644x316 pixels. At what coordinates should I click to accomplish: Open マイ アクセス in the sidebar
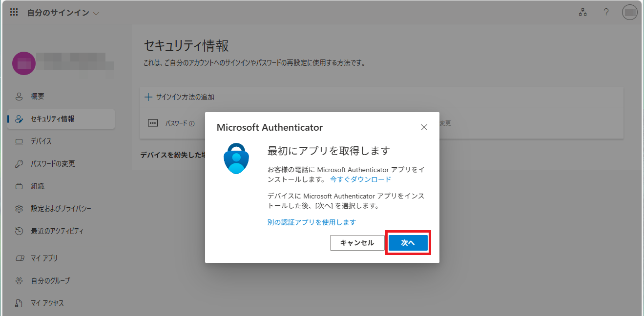point(47,303)
